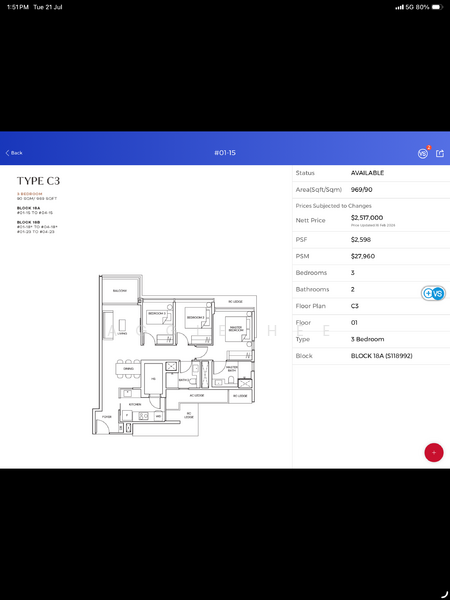This screenshot has width=450, height=600.
Task: Select the #01-15 unit title
Action: (225, 153)
